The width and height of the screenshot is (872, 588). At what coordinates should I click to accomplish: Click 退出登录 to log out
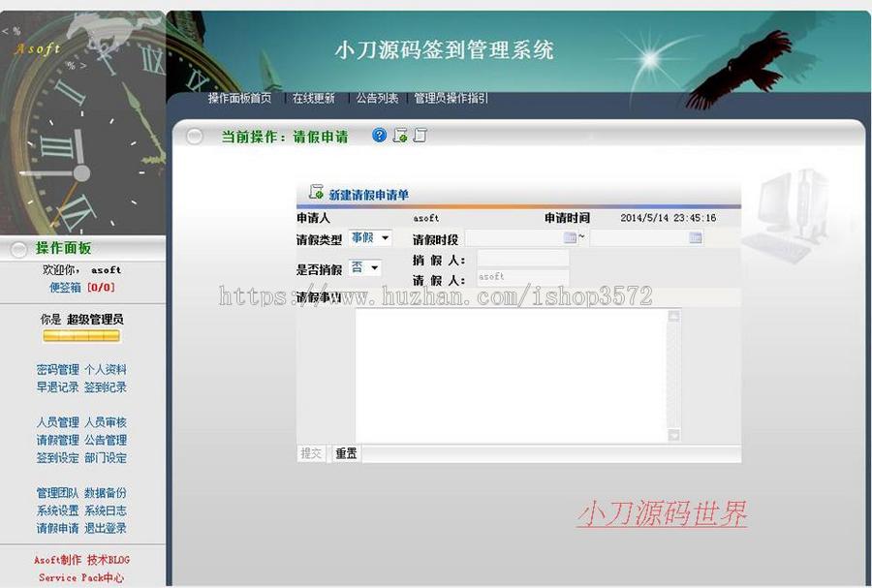point(106,529)
